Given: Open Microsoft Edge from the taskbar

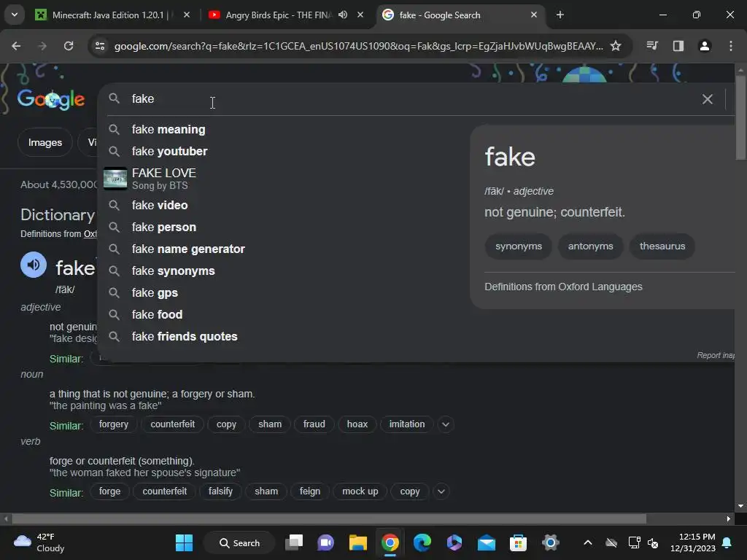Looking at the screenshot, I should coord(422,542).
